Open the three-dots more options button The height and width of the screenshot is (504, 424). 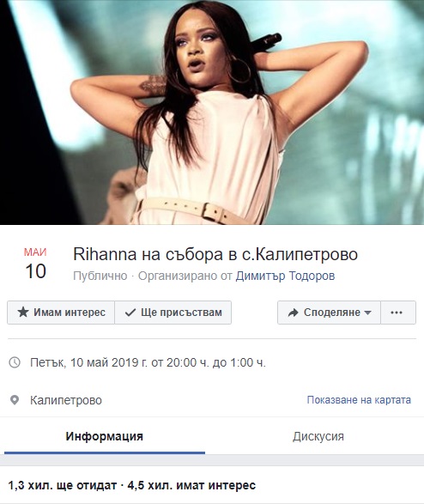pos(398,313)
